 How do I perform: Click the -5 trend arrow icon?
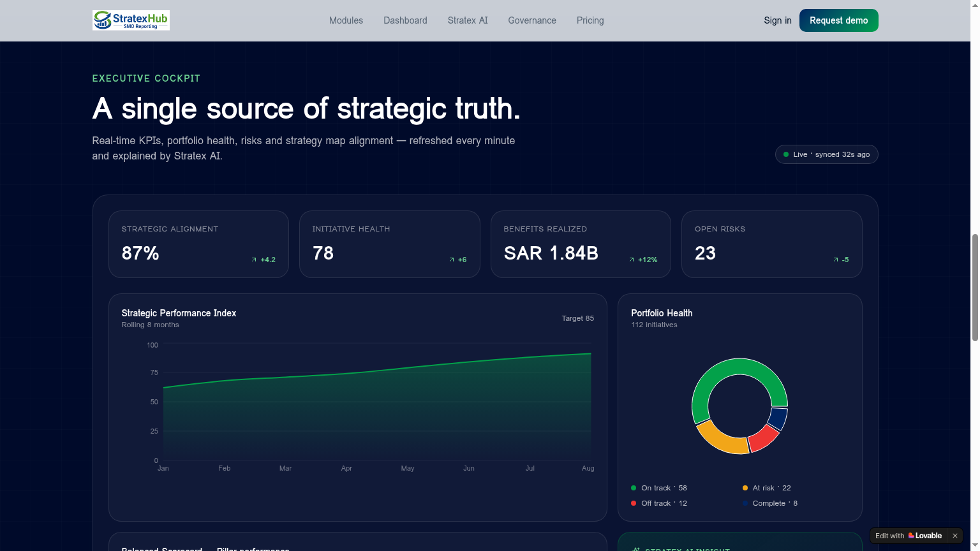click(x=836, y=260)
